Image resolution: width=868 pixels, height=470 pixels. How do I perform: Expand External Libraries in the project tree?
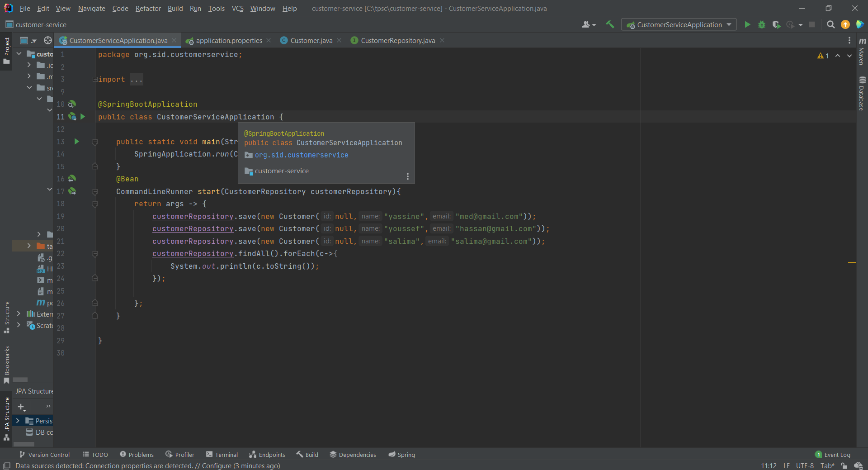[x=19, y=313]
